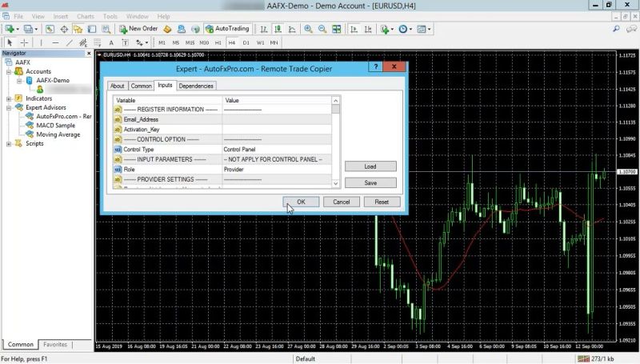640x364 pixels.
Task: Click the MACD Sample expert advisor
Action: pos(55,126)
